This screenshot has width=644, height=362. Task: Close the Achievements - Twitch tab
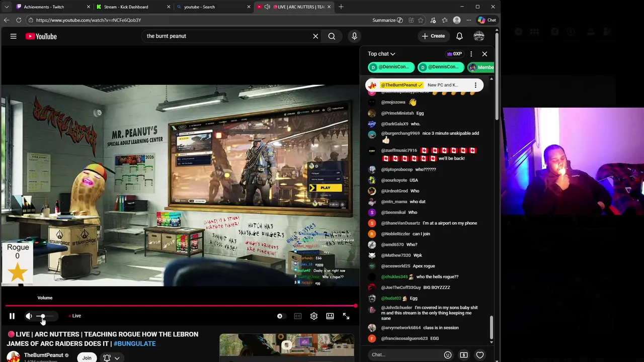pyautogui.click(x=88, y=7)
